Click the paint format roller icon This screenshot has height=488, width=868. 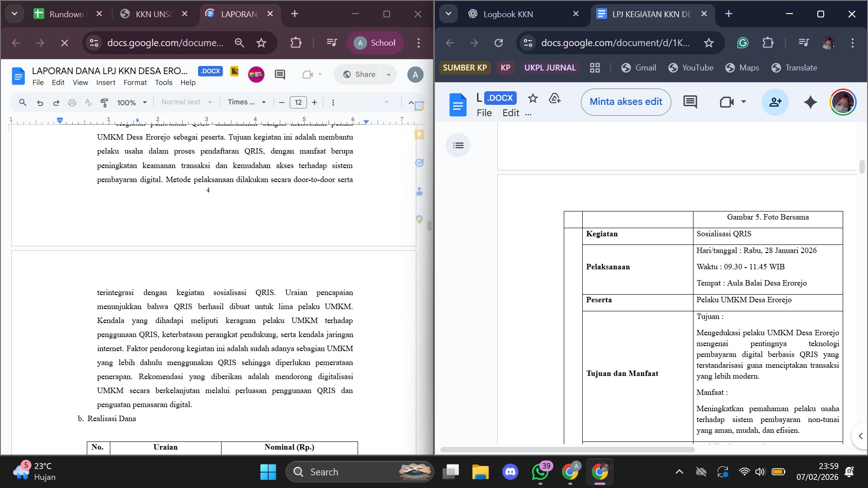[x=104, y=103]
